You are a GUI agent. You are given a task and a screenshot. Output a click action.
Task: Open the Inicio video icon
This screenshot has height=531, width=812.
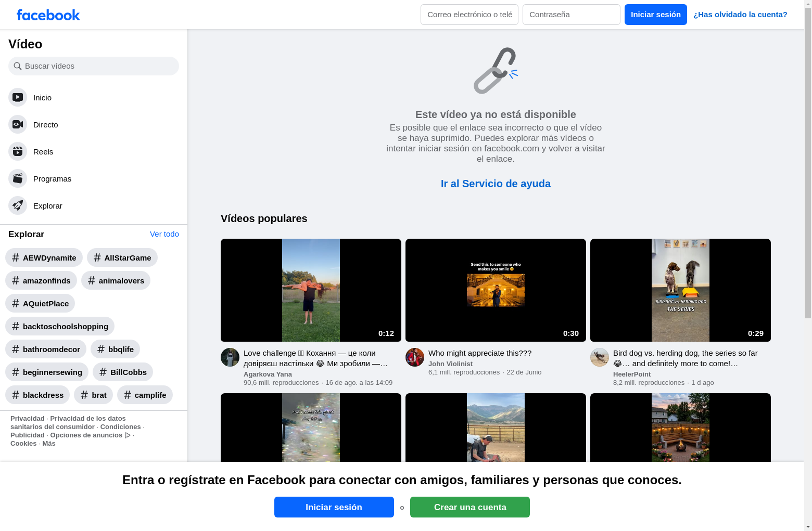tap(18, 97)
